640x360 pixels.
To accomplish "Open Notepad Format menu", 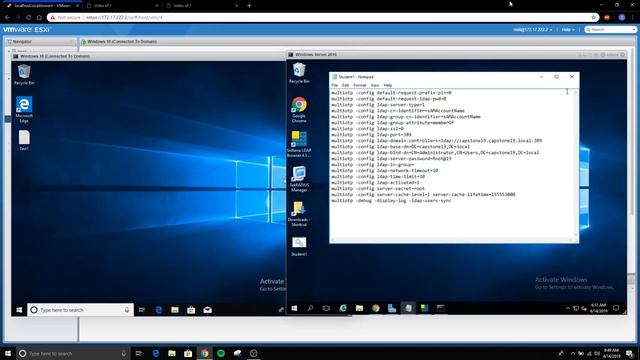I will click(360, 85).
